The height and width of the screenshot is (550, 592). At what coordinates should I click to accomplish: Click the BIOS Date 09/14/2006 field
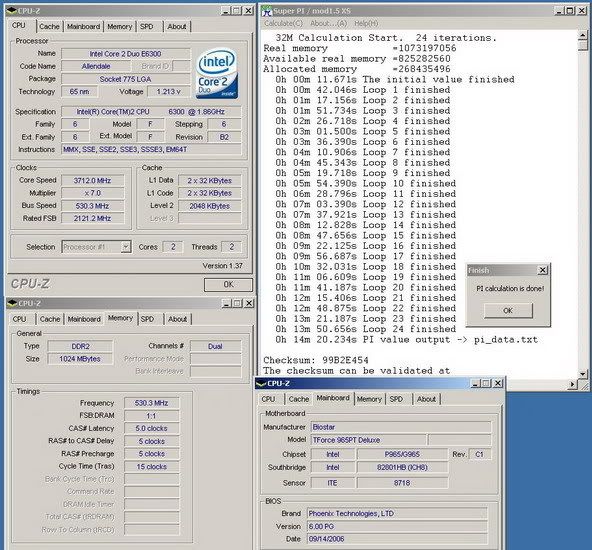(x=397, y=539)
